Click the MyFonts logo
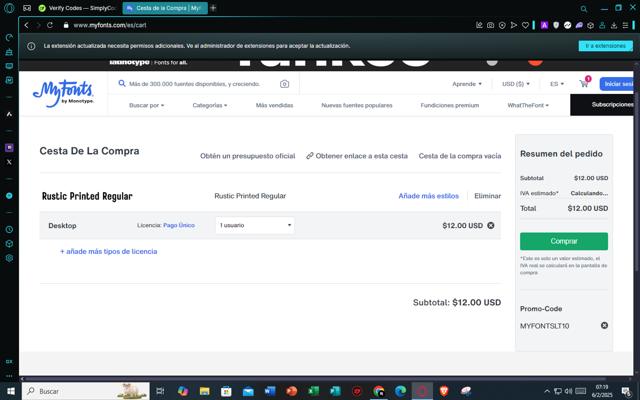This screenshot has width=640, height=400. (x=63, y=94)
